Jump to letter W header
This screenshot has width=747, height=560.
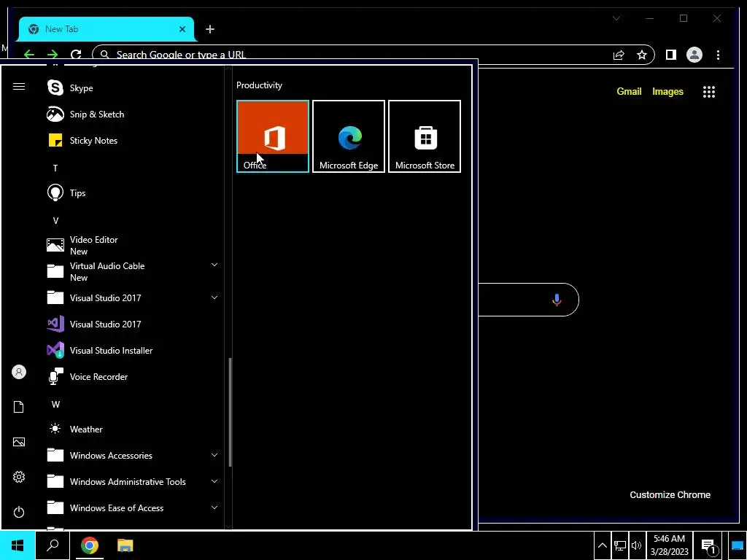(55, 404)
